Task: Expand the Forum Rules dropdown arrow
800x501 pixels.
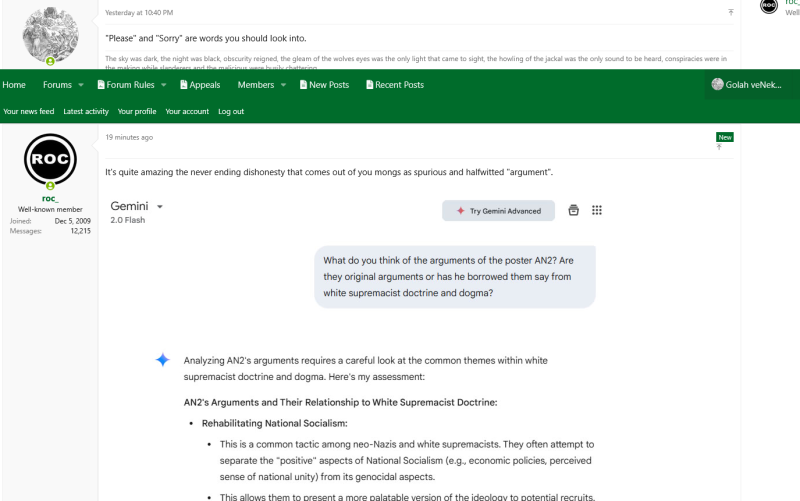Action: tap(167, 85)
